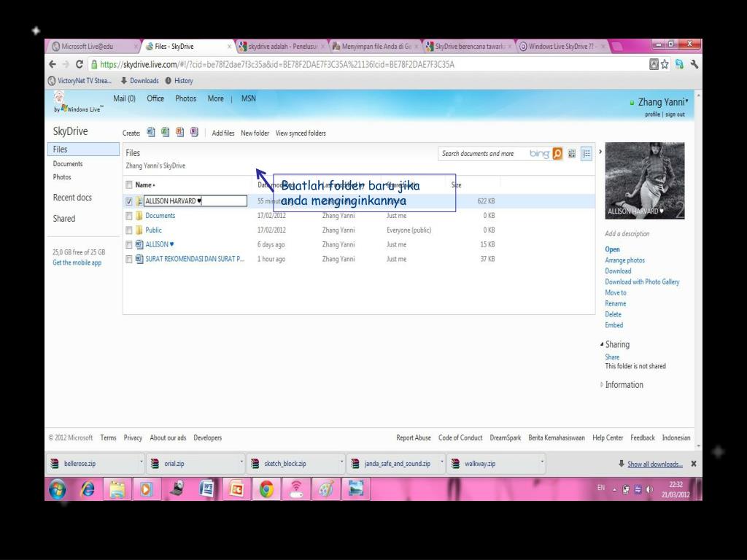Check the SURAT REKOMENDASI file checkbox

point(128,259)
